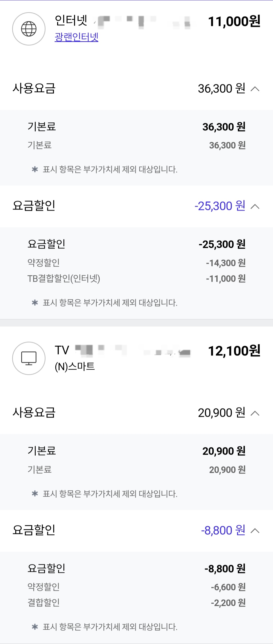Open the 광랜인터넷 link
Screen dimensions: 273x644
[76, 37]
